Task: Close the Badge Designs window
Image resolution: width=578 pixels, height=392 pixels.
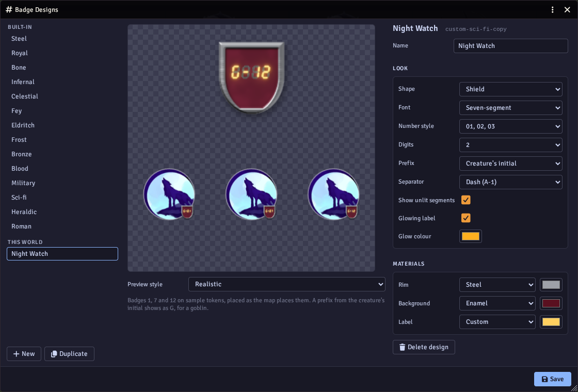Action: coord(567,10)
